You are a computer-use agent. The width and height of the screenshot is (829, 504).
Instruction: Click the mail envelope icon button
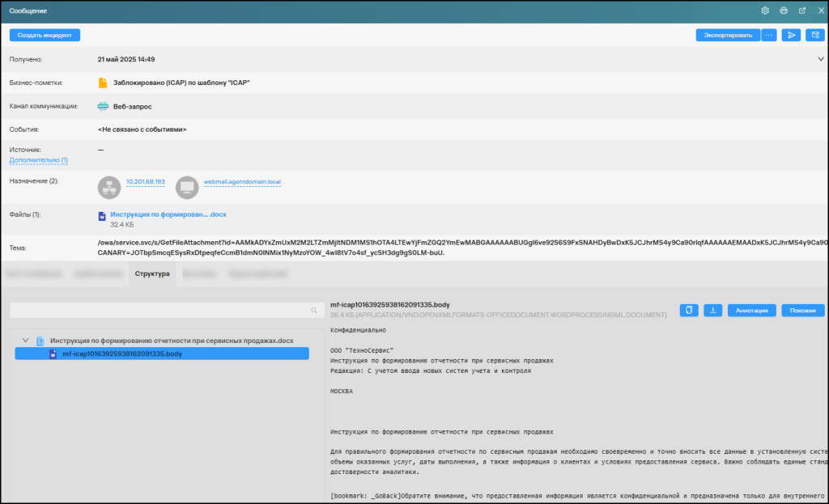point(814,35)
